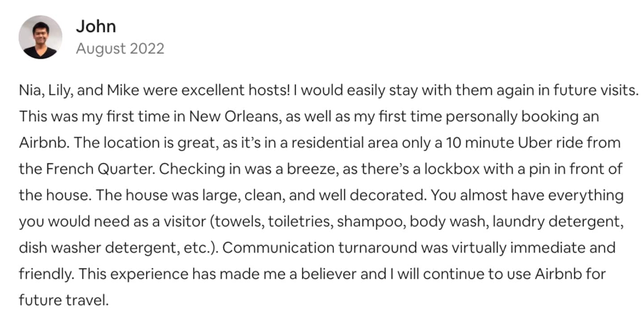Viewport: 644px width, 319px height.
Task: Click the phrase "well decorated"
Action: (371, 195)
